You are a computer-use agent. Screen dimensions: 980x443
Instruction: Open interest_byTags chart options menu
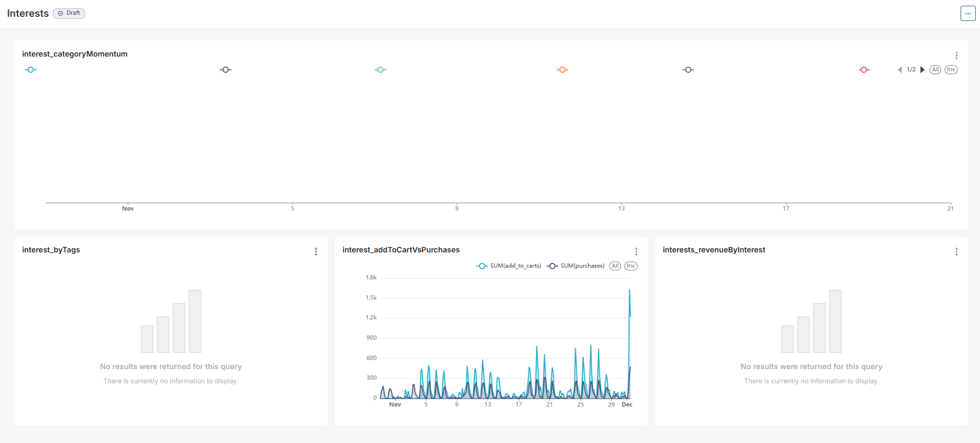point(316,252)
